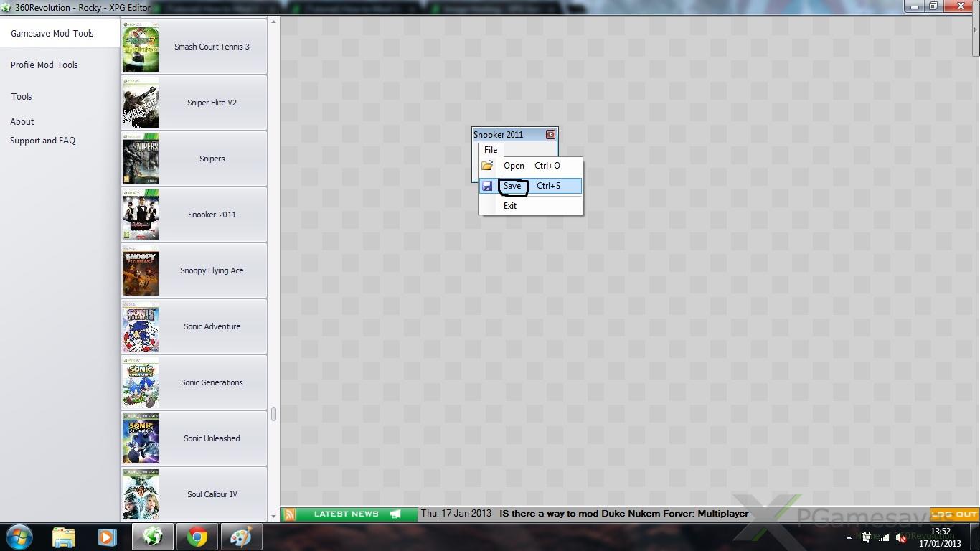Viewport: 980px width, 551px height.
Task: Select Exit from the File menu
Action: tap(510, 206)
